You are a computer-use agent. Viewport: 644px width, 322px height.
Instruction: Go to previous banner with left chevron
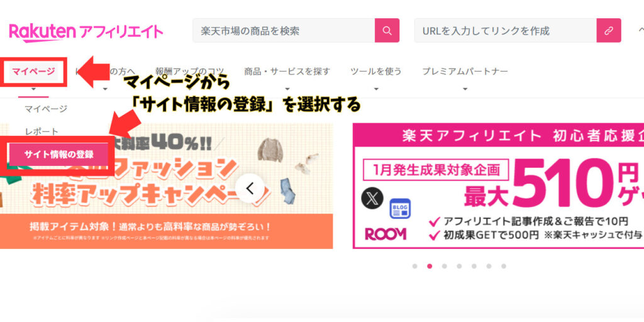250,188
